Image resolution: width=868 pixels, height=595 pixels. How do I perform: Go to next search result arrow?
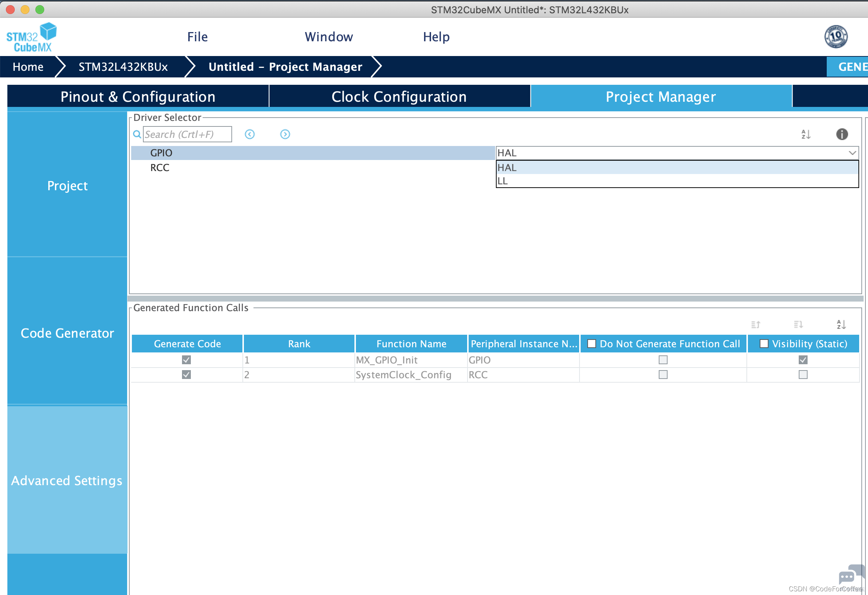pyautogui.click(x=285, y=134)
